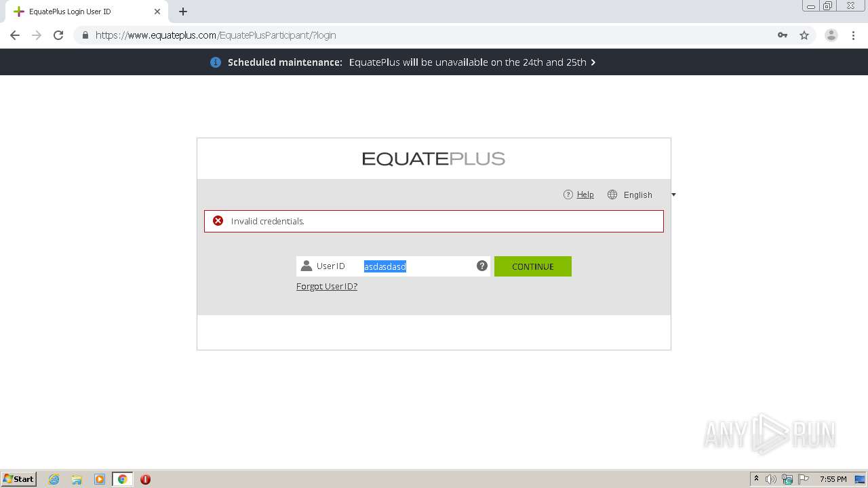
Task: Click the question-mark icon beside Help
Action: 568,195
